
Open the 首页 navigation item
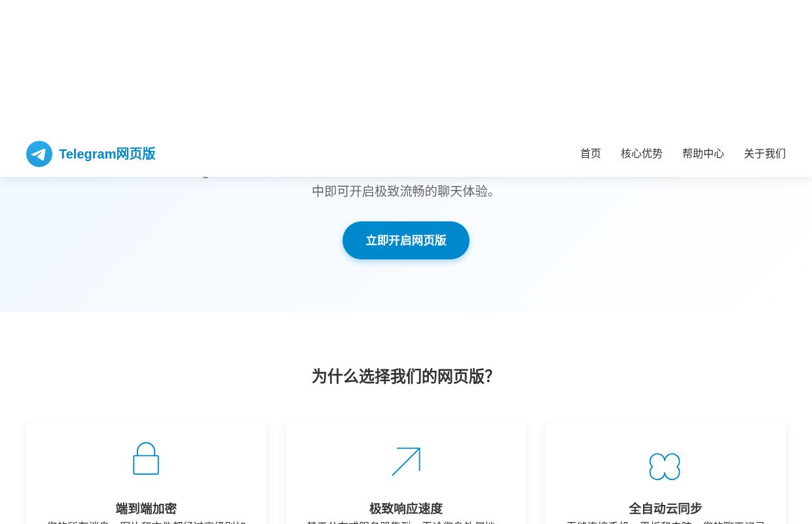coord(590,153)
